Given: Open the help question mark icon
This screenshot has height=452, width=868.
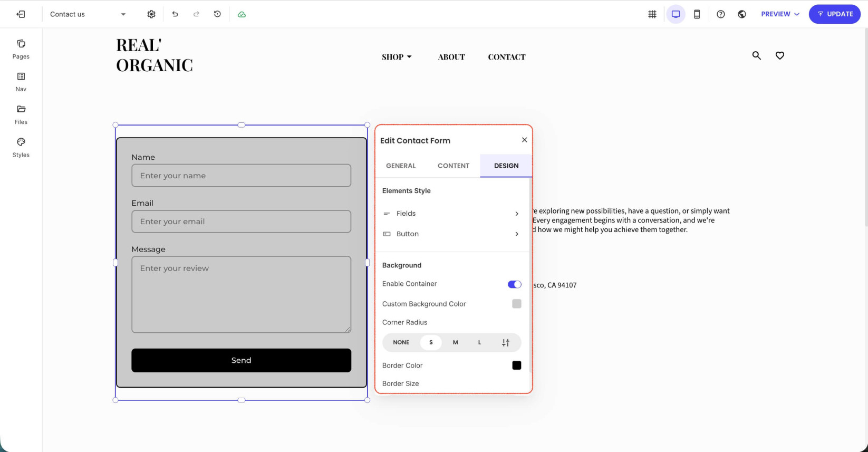Looking at the screenshot, I should tap(721, 14).
